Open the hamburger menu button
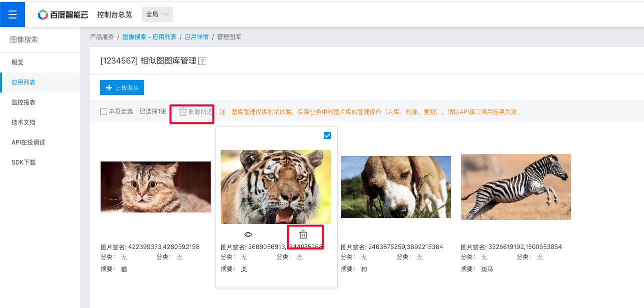 click(x=13, y=14)
